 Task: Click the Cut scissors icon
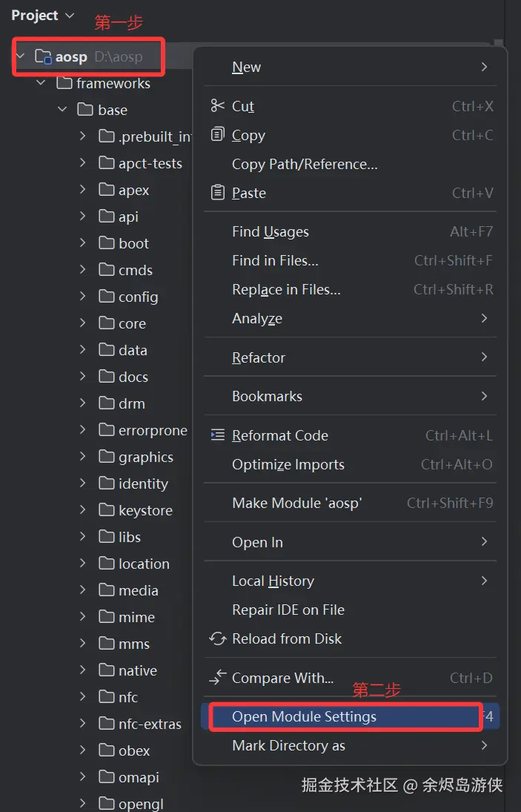[217, 106]
